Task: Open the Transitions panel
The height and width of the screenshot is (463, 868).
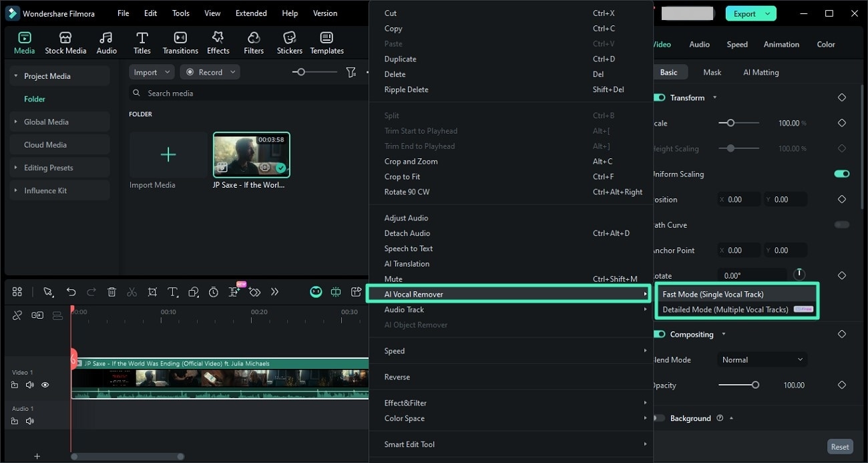Action: pyautogui.click(x=180, y=41)
